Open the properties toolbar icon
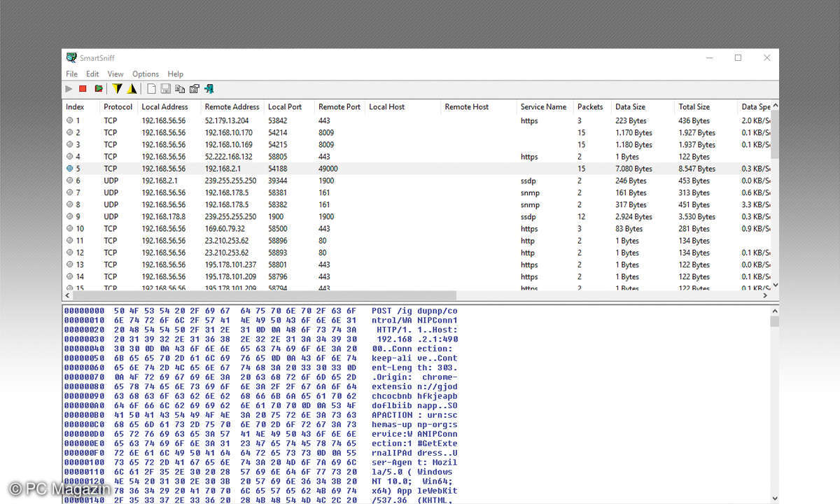Image resolution: width=840 pixels, height=504 pixels. (195, 89)
